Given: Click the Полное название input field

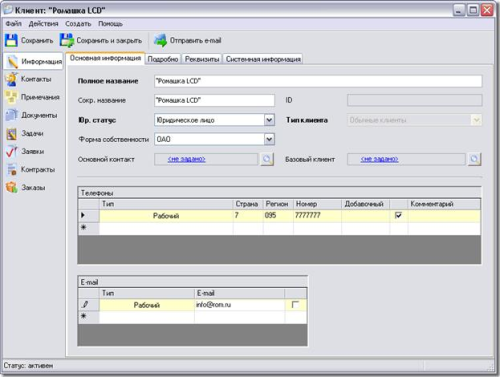Looking at the screenshot, I should point(318,81).
